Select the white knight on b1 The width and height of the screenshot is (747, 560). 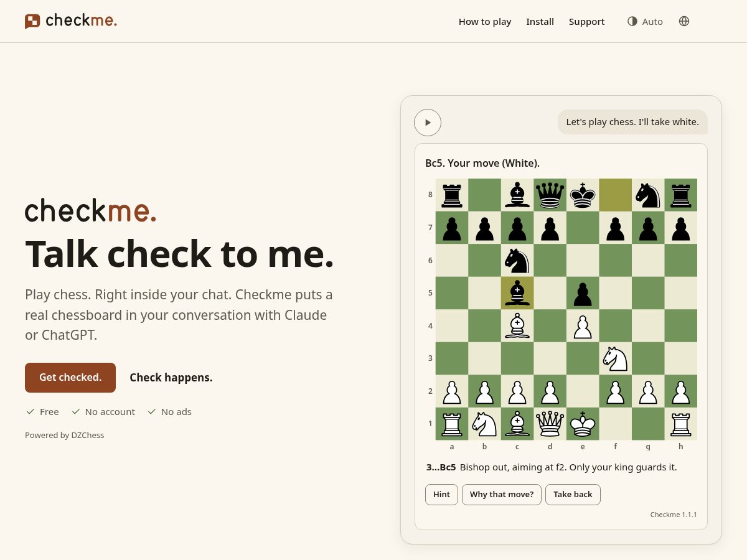(484, 424)
